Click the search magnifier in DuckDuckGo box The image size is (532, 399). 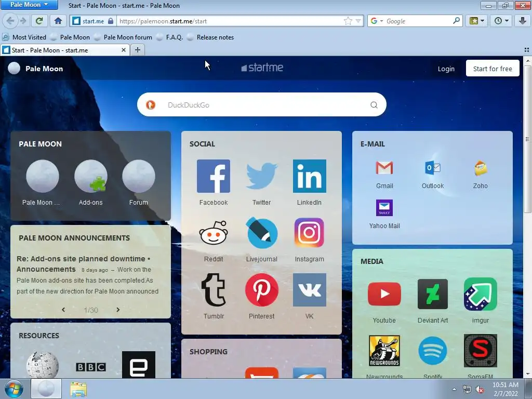point(374,105)
